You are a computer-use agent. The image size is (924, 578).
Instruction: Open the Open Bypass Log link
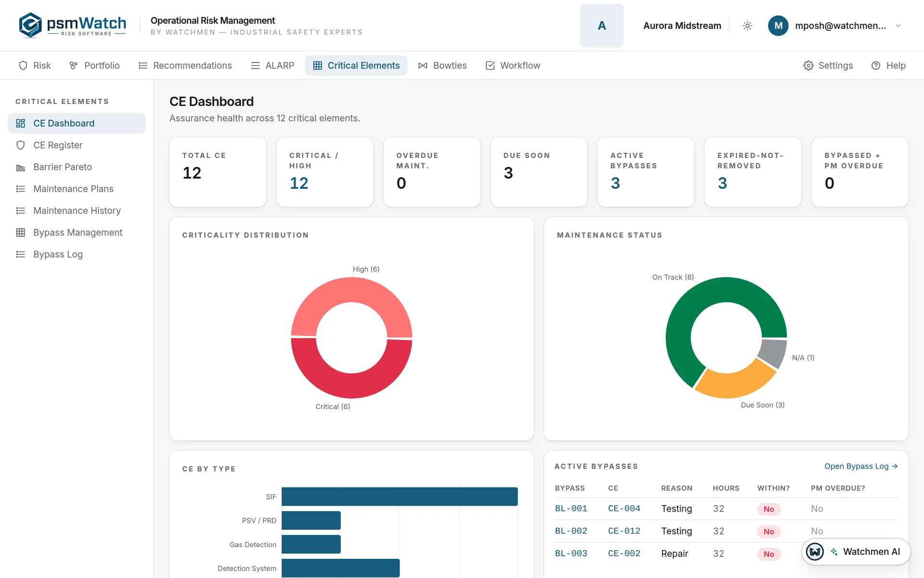[861, 466]
